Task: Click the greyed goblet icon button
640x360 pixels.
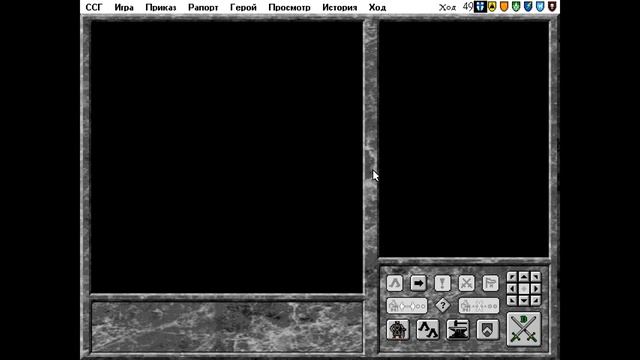Action: pos(442,283)
